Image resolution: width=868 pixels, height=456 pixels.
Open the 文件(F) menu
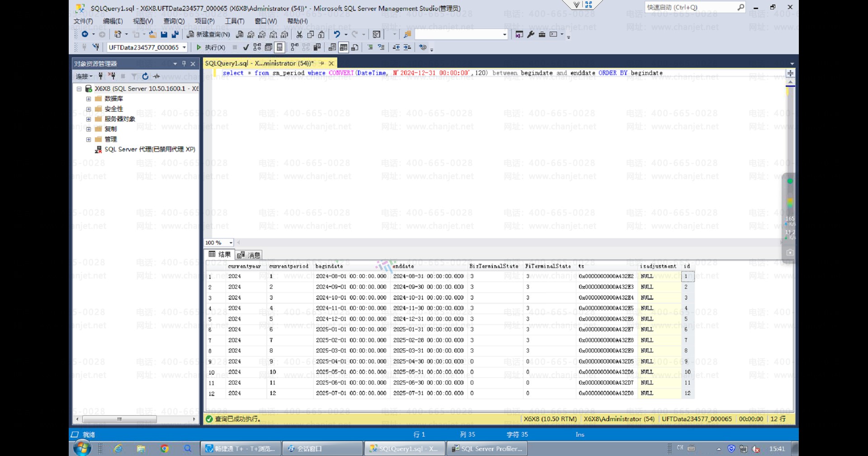point(83,21)
